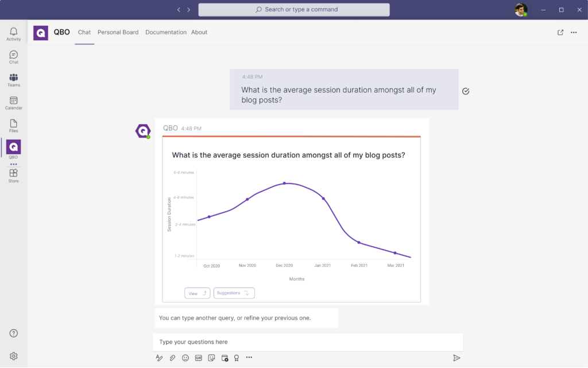
Task: Click the 'Type your questions here' field
Action: (308, 342)
